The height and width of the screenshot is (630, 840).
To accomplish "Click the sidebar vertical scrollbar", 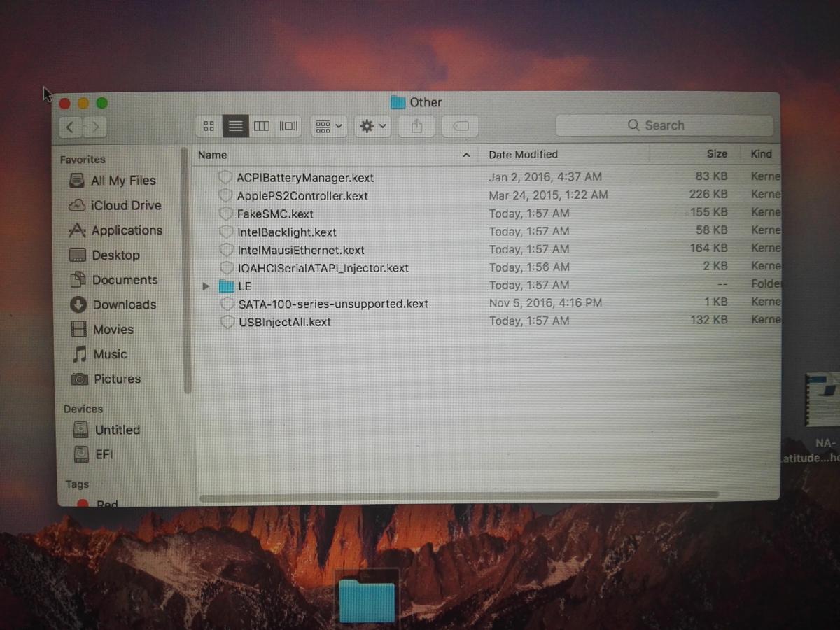I will click(187, 269).
